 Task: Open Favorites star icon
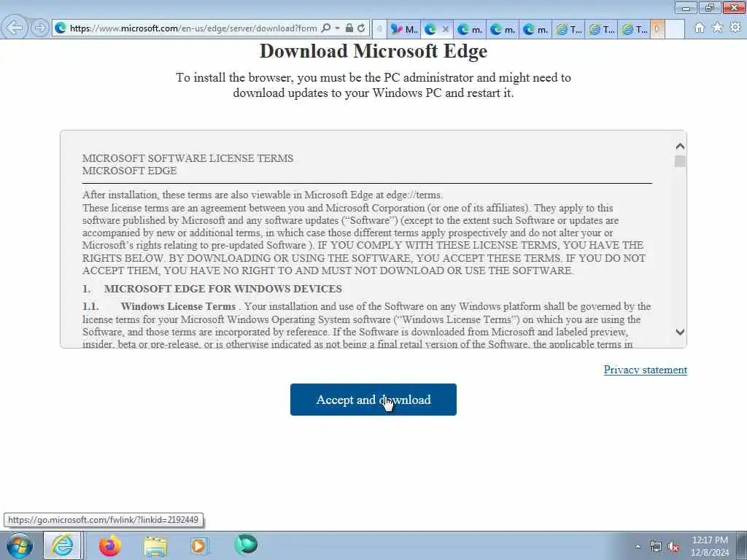tap(717, 28)
